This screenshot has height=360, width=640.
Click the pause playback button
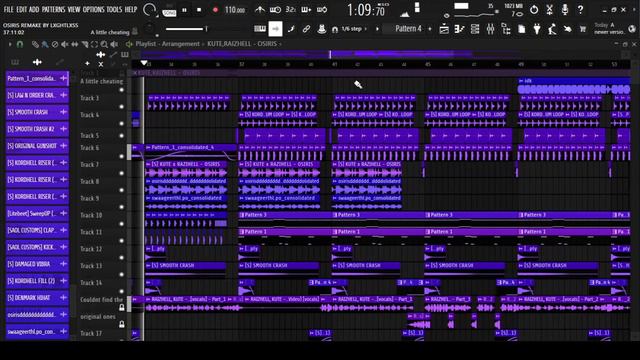pyautogui.click(x=184, y=10)
